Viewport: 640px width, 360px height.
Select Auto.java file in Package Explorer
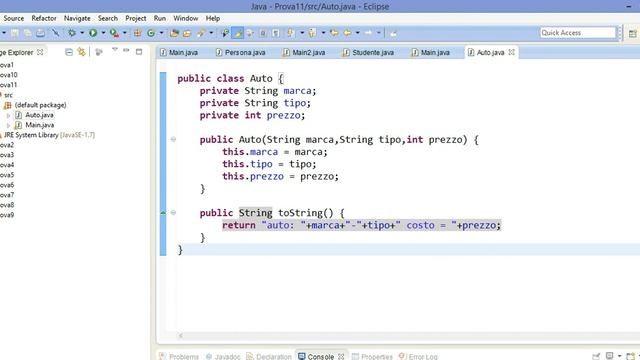coord(35,115)
